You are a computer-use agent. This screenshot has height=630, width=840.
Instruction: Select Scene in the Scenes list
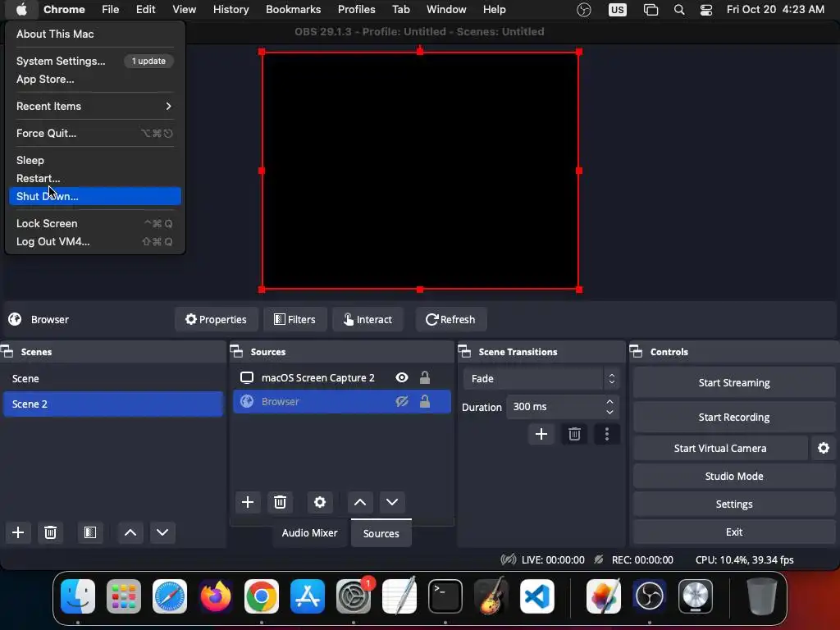tap(113, 378)
